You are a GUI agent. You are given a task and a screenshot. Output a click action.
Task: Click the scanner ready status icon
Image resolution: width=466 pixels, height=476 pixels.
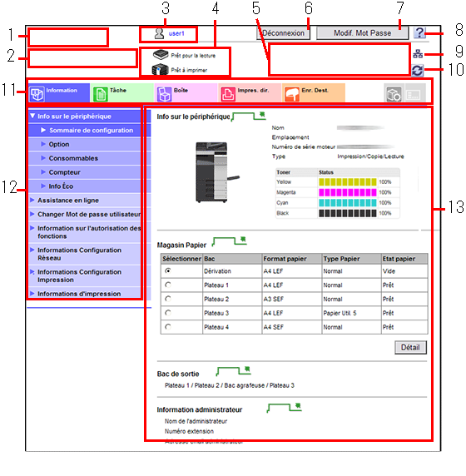click(161, 55)
